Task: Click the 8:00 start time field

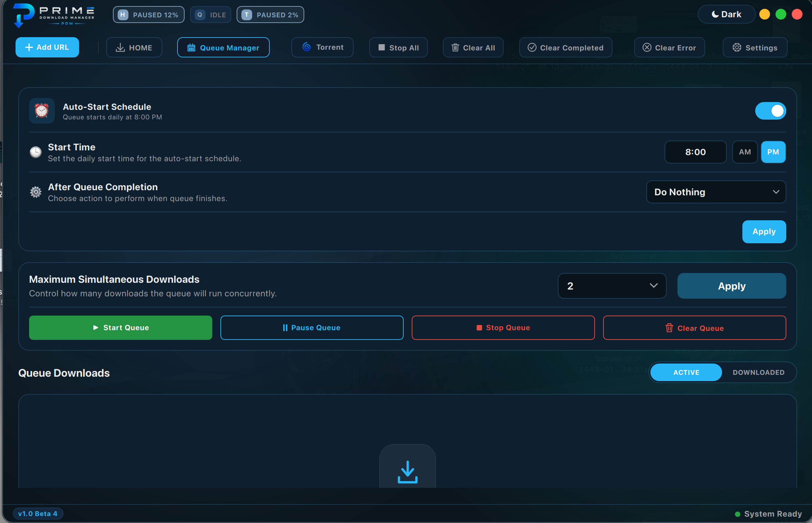Action: coord(695,152)
